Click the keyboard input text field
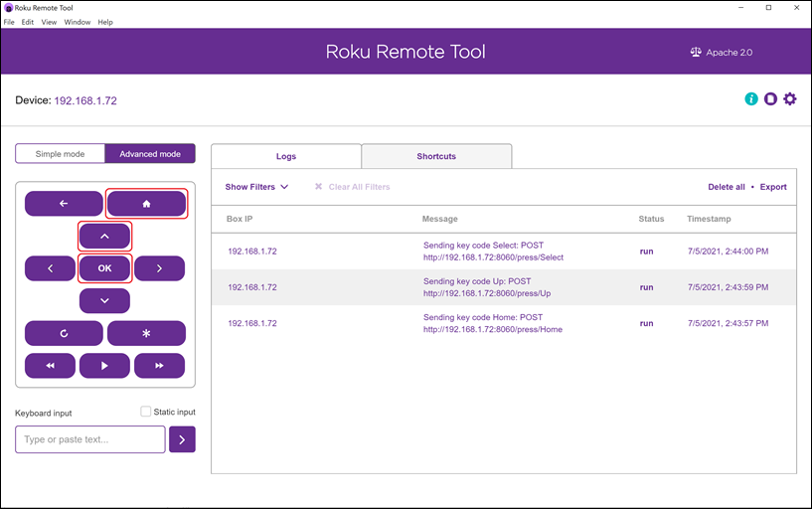 click(x=90, y=439)
